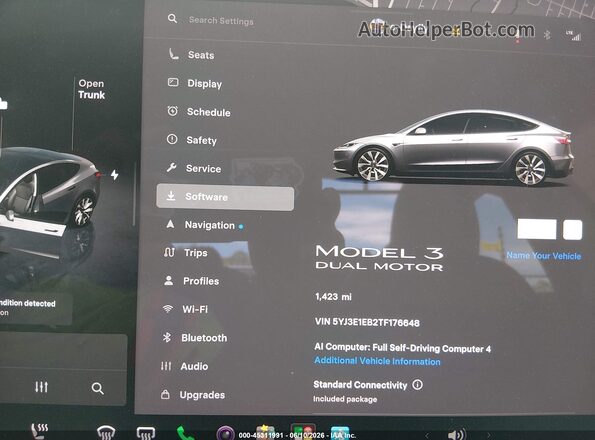The height and width of the screenshot is (440, 595).
Task: Go to Profiles settings
Action: 192,281
